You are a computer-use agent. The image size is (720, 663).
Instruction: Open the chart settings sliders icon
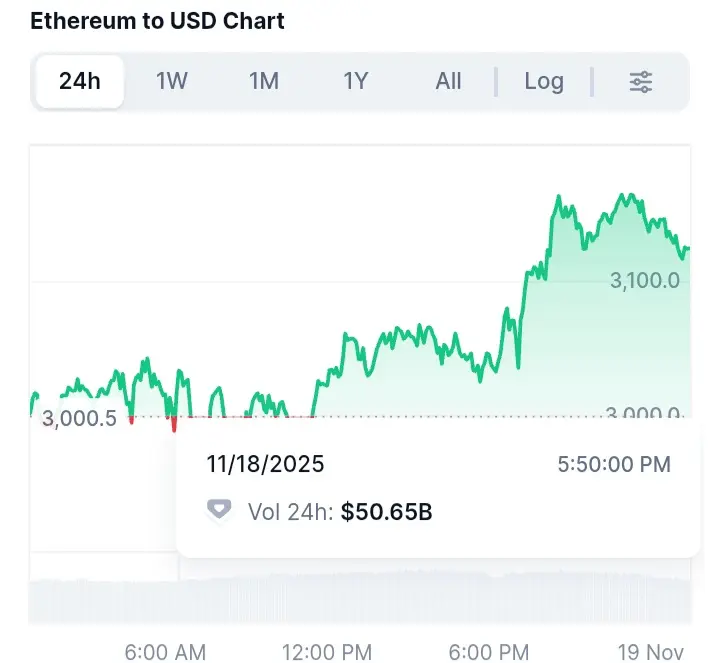pos(641,82)
